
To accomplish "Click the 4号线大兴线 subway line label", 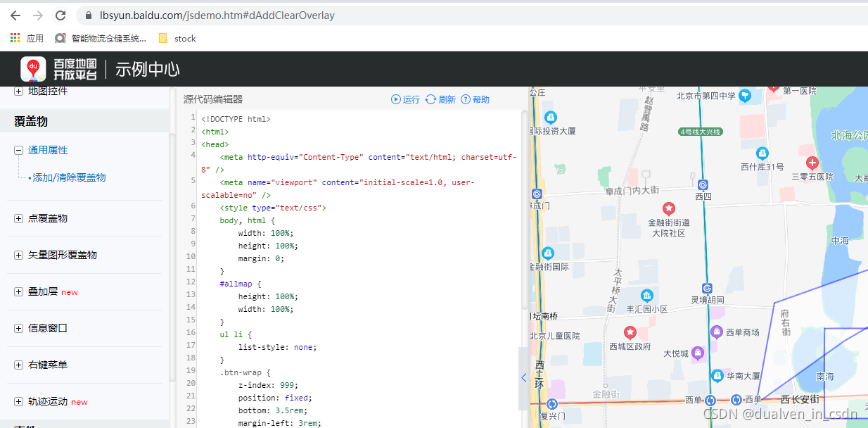I will 700,132.
